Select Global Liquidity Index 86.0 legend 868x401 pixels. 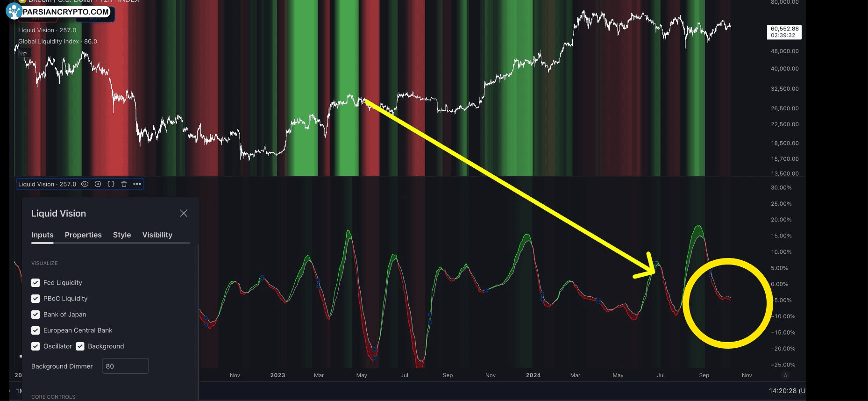(57, 41)
